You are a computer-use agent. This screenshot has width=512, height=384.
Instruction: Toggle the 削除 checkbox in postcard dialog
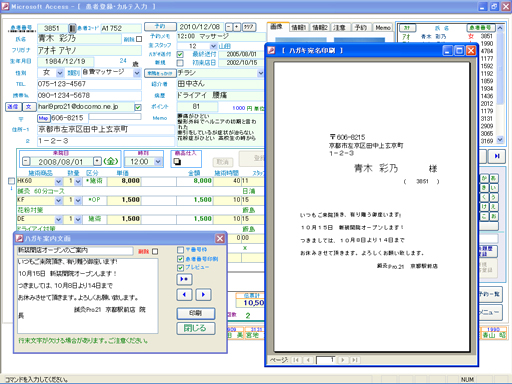click(x=155, y=251)
